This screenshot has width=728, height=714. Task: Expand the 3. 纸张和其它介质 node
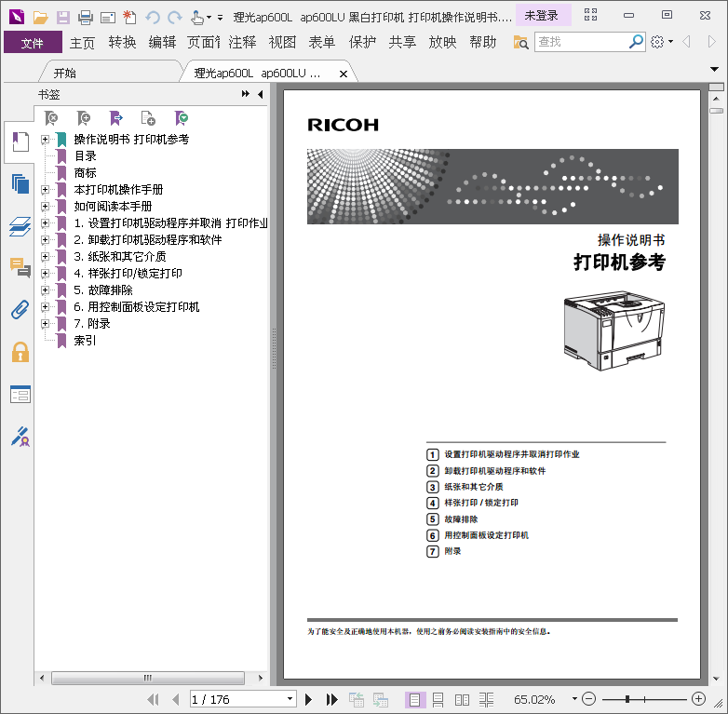tap(45, 256)
